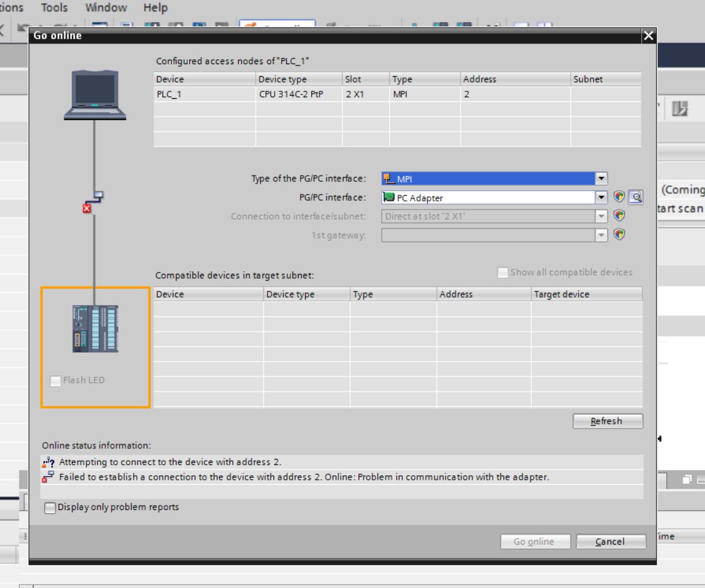
Task: Check Display only problem reports
Action: click(x=50, y=507)
